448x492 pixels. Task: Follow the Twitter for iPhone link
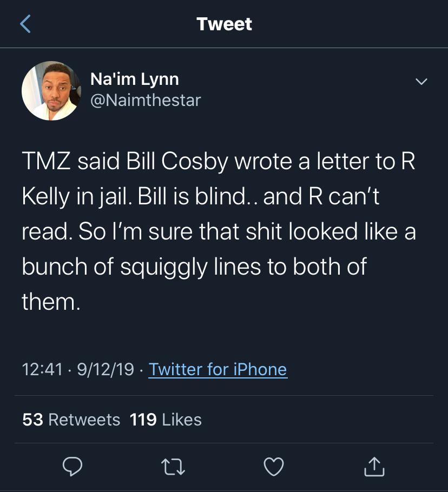pos(218,369)
